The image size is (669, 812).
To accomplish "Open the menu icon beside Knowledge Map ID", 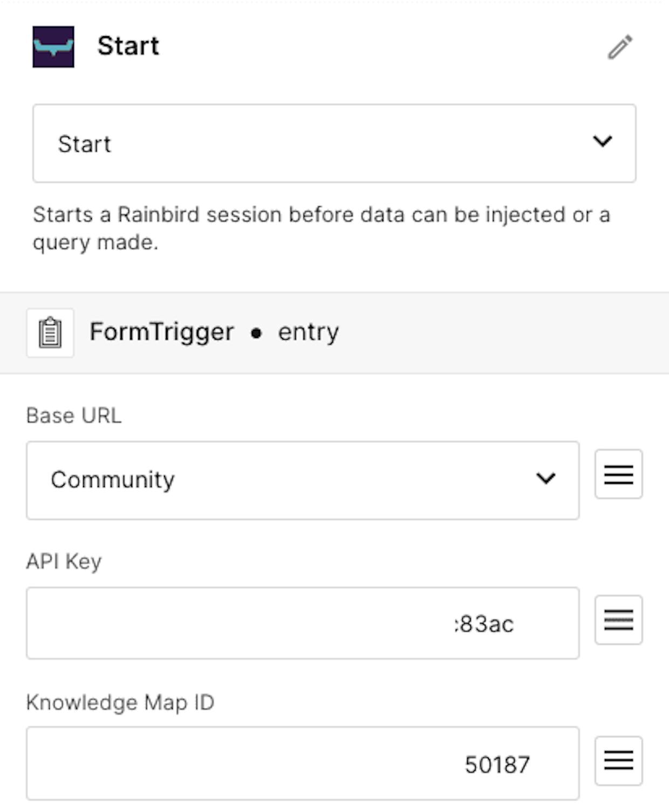I will tap(618, 760).
